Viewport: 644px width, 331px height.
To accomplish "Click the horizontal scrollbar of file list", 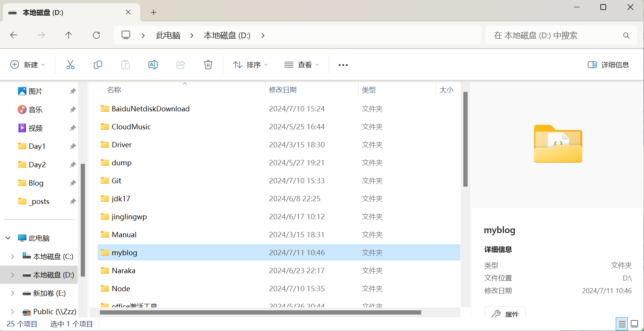I will tap(260, 313).
